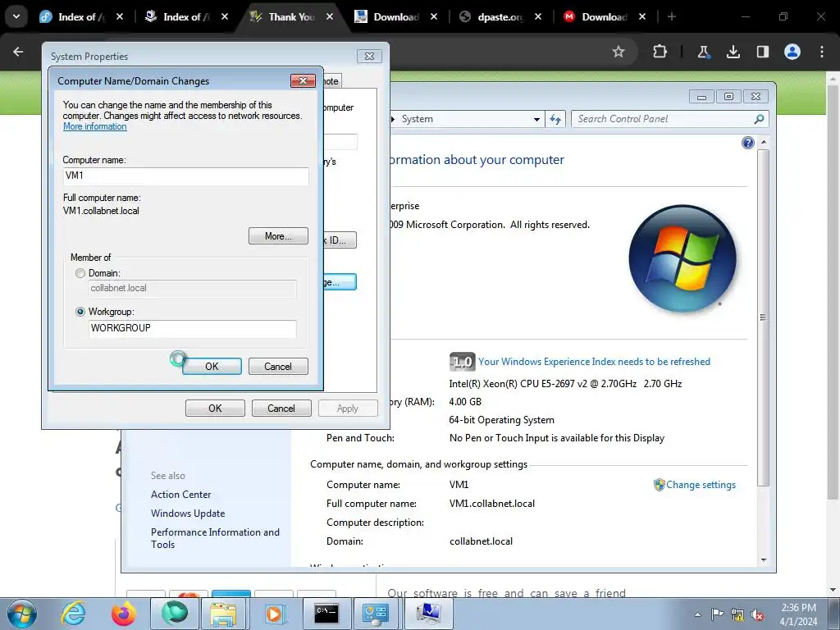Open the Windows Start menu orb
This screenshot has height=630, width=840.
coord(21,614)
